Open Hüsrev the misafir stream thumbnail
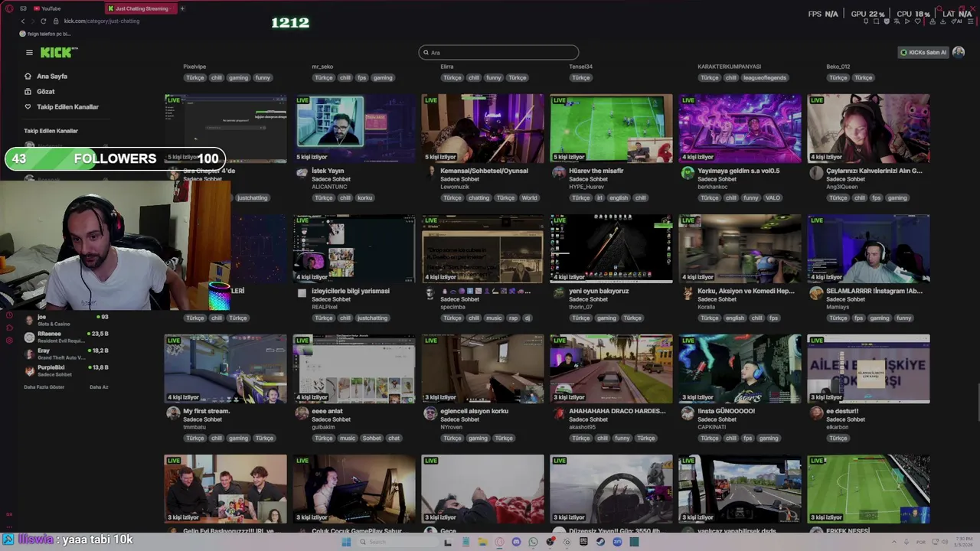The width and height of the screenshot is (980, 551). point(611,129)
